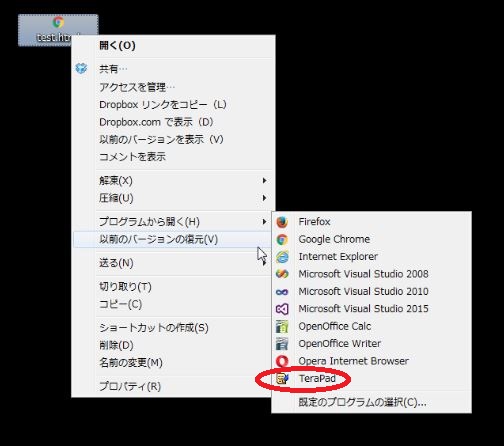Open file with Google Chrome label
The image size is (504, 446).
coord(334,239)
